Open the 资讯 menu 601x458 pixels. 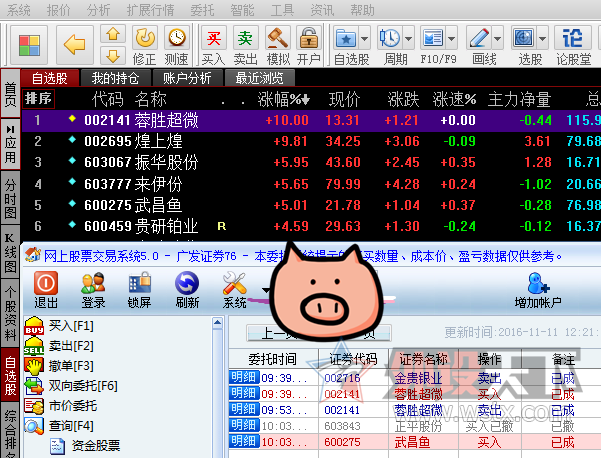coord(322,10)
